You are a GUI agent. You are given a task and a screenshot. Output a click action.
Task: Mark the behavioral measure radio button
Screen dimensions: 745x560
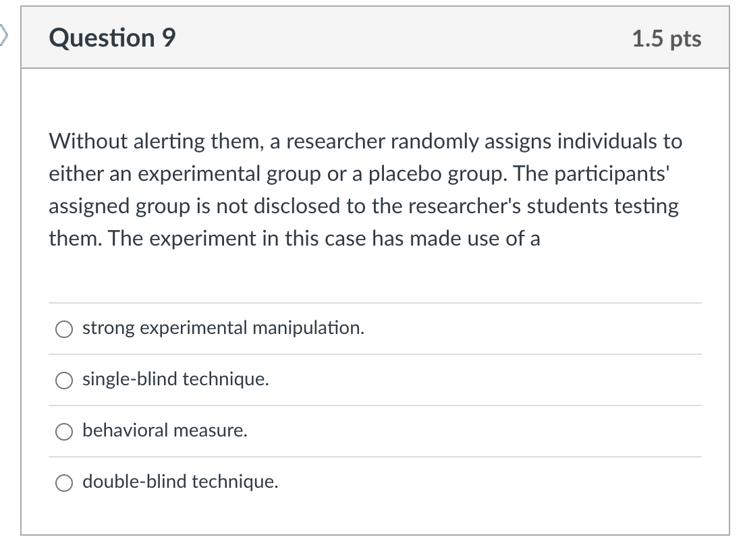pyautogui.click(x=64, y=431)
